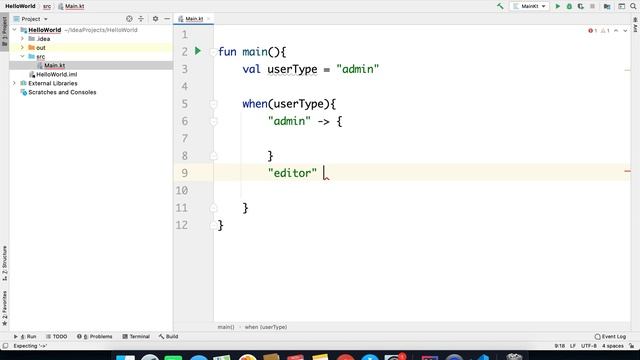The height and width of the screenshot is (360, 640).
Task: Open the Problems tool window tab
Action: pos(94,336)
